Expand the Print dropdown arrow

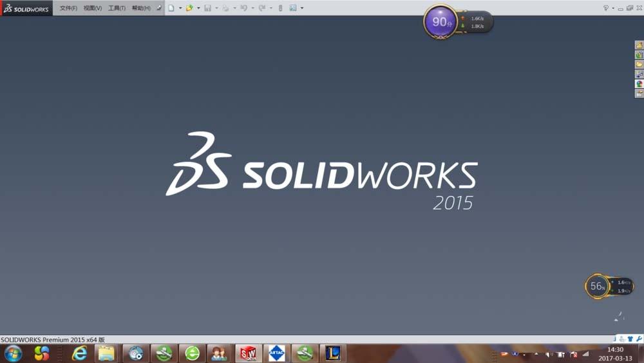(x=234, y=8)
